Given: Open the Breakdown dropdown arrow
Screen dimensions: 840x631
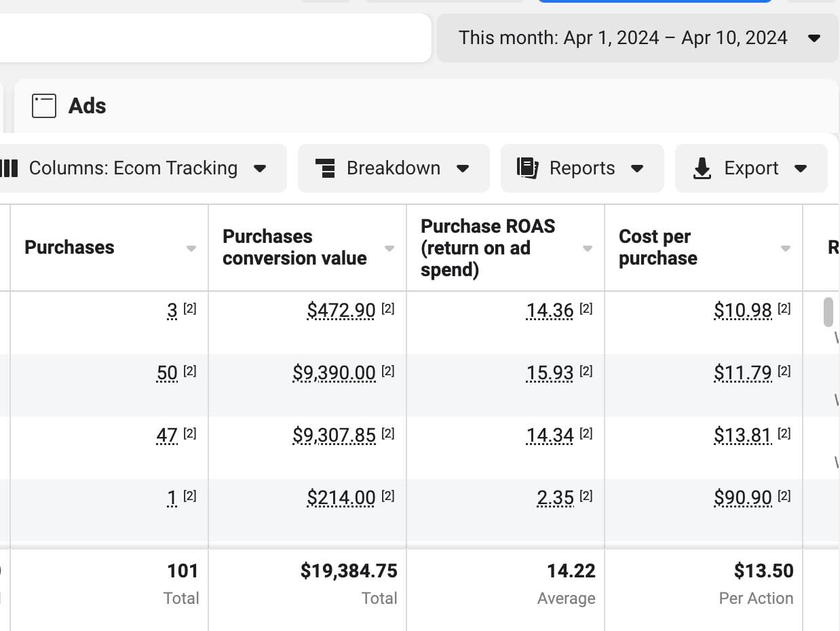Looking at the screenshot, I should tap(463, 168).
